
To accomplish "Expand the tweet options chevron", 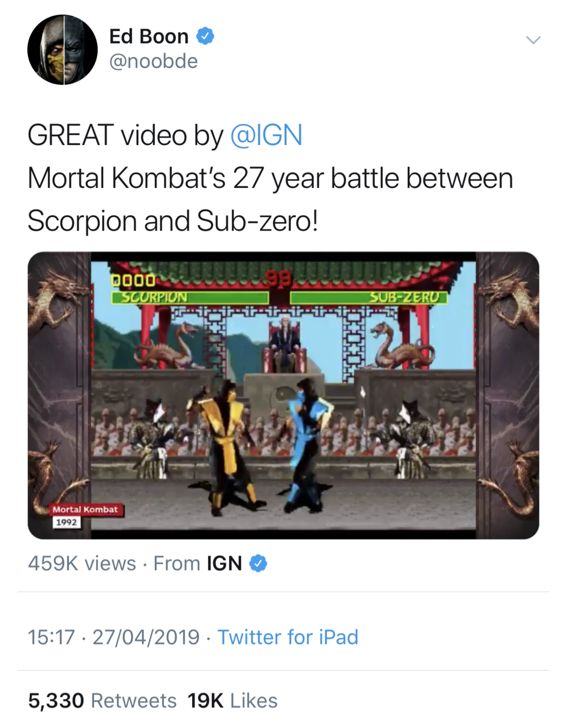I will (x=533, y=40).
